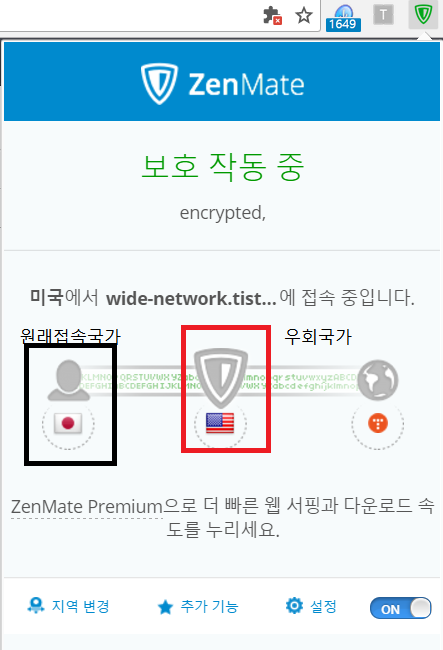
Task: Open 설정 settings with gear icon
Action: click(x=311, y=606)
